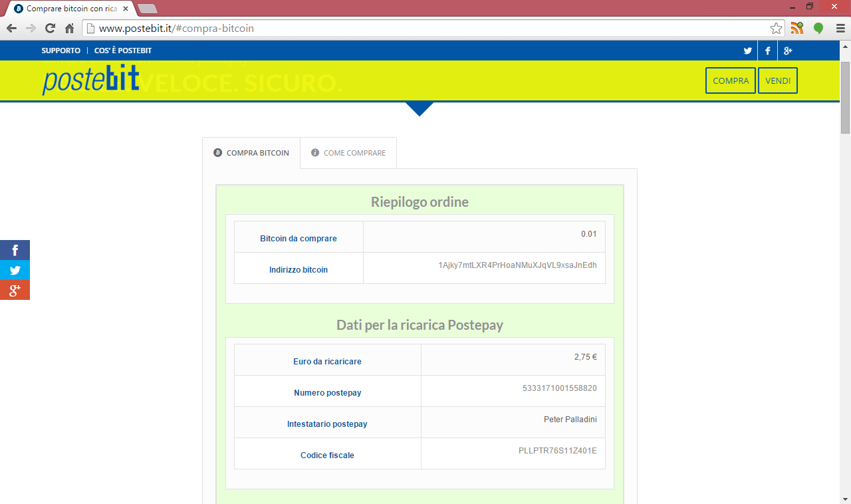Click the postebit logo
851x504 pixels.
pos(91,80)
